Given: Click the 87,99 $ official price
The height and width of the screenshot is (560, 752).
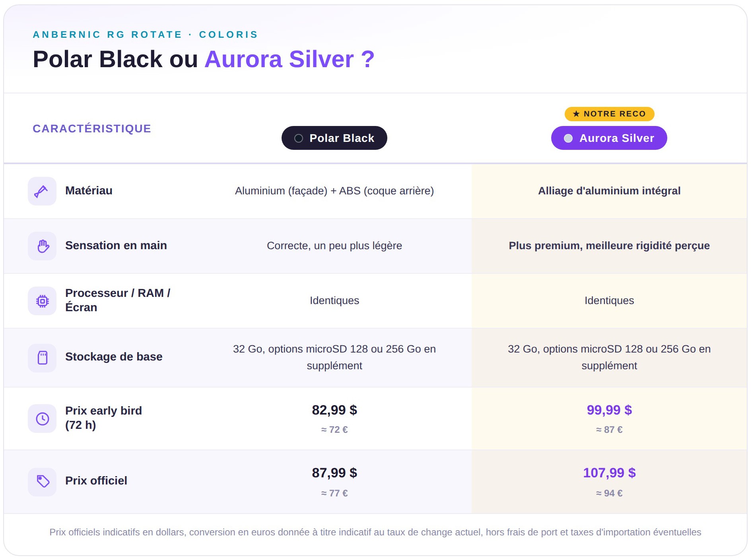Looking at the screenshot, I should coord(334,473).
